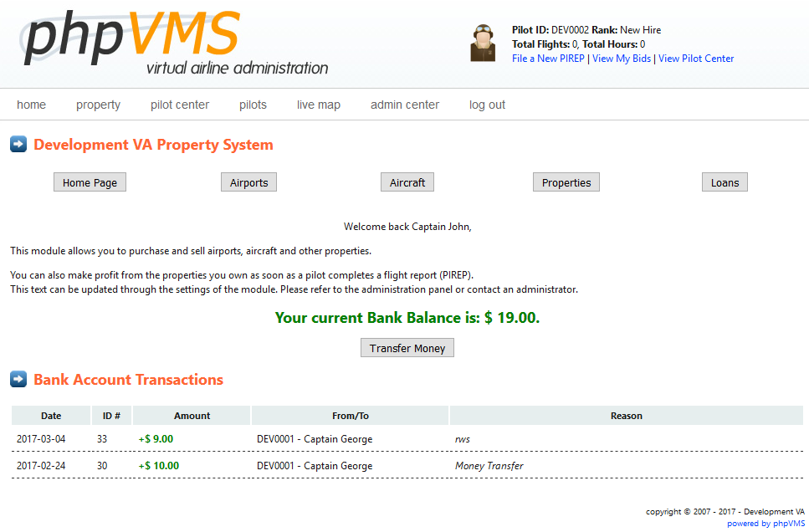Image resolution: width=809 pixels, height=532 pixels.
Task: Click arrow icon beside Bank Account Transactions
Action: pyautogui.click(x=18, y=379)
